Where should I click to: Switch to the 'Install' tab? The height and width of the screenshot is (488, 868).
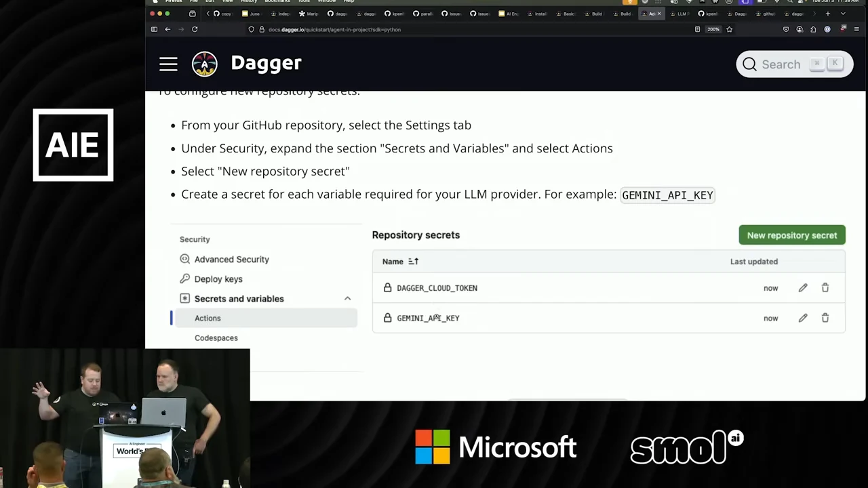536,14
